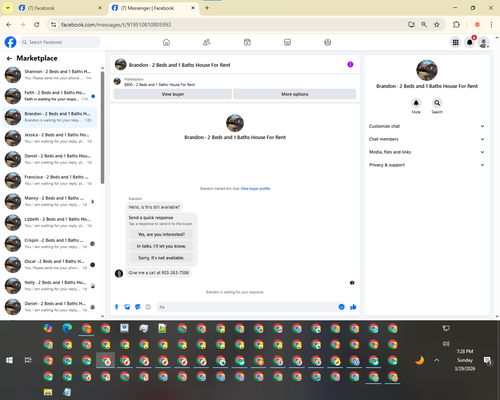Reload the page

coord(37,24)
